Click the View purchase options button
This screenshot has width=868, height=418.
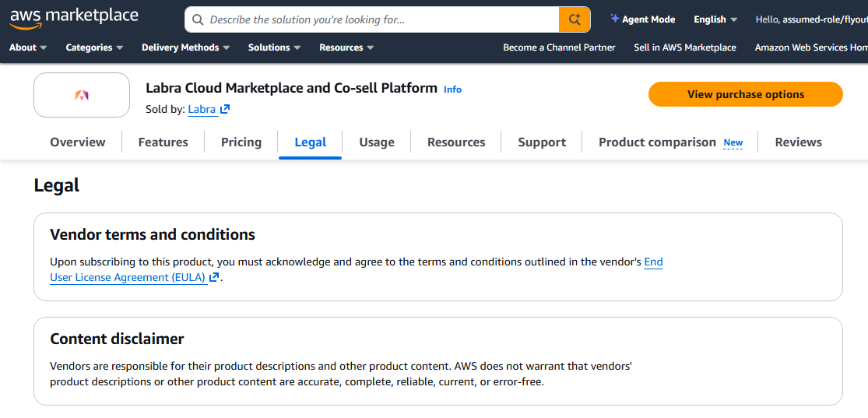point(745,94)
